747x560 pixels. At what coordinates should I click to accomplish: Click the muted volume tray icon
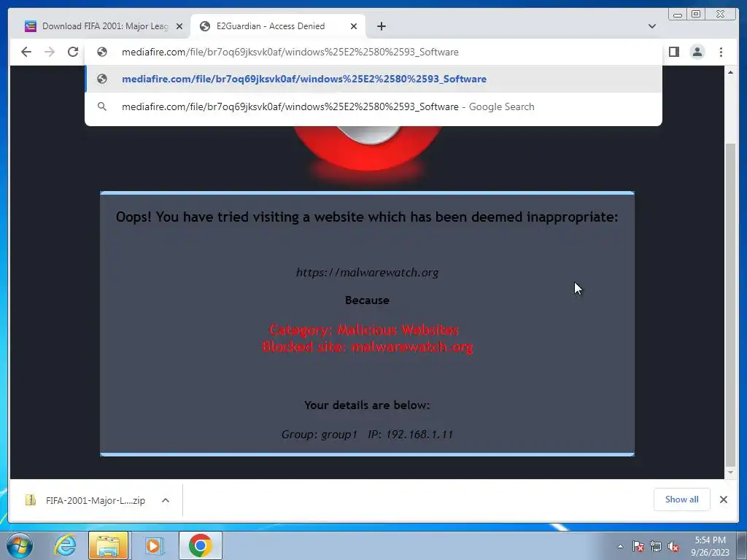[673, 546]
